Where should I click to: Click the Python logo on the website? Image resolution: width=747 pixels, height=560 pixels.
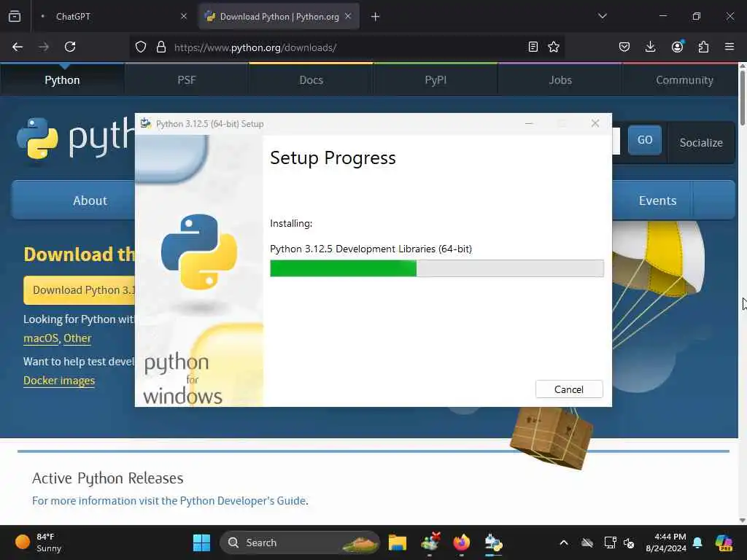[75, 138]
